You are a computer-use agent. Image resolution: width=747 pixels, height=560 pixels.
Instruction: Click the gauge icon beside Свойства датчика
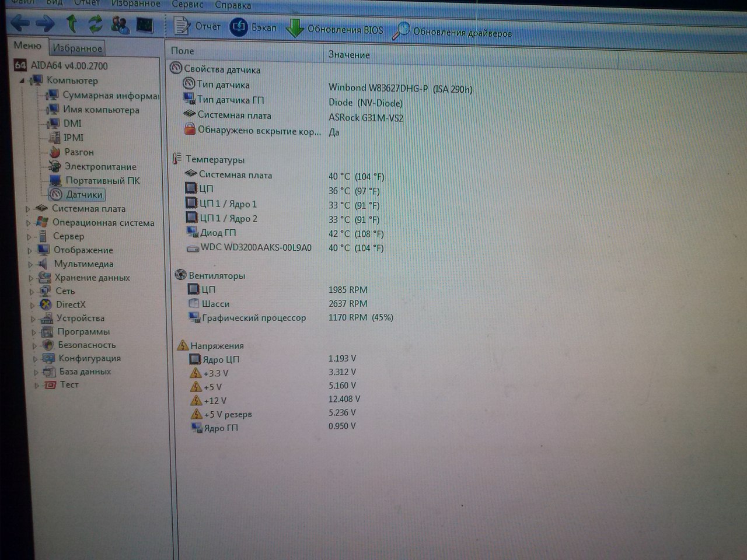click(x=176, y=68)
